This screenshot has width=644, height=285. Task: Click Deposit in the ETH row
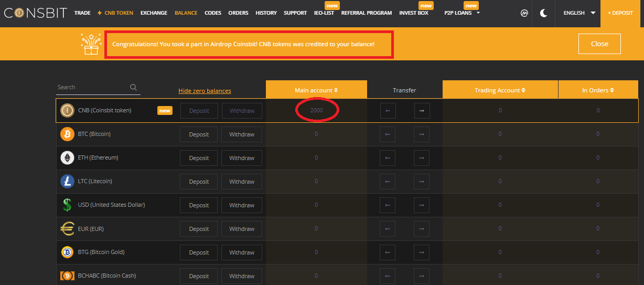pyautogui.click(x=199, y=158)
